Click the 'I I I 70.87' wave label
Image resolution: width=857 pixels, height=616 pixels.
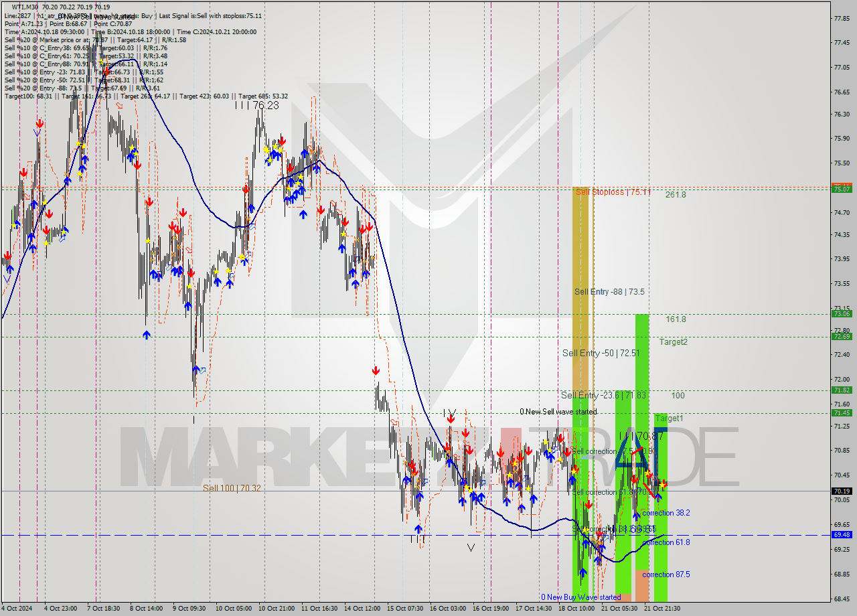[x=640, y=437]
